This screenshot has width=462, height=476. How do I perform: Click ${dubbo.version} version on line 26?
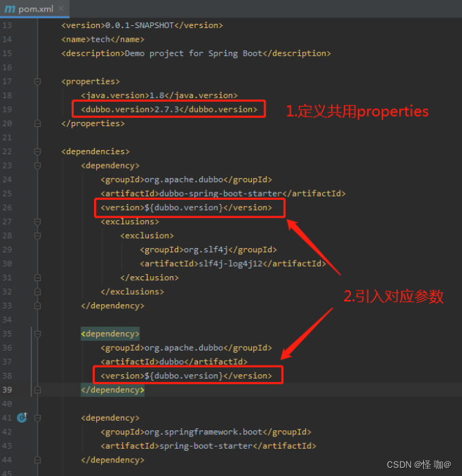point(186,207)
